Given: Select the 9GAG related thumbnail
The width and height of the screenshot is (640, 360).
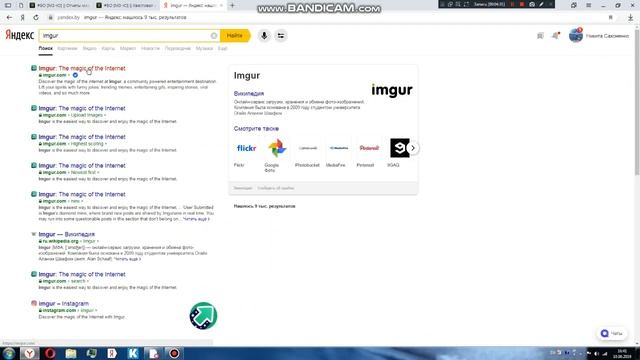Looking at the screenshot, I should coord(399,148).
